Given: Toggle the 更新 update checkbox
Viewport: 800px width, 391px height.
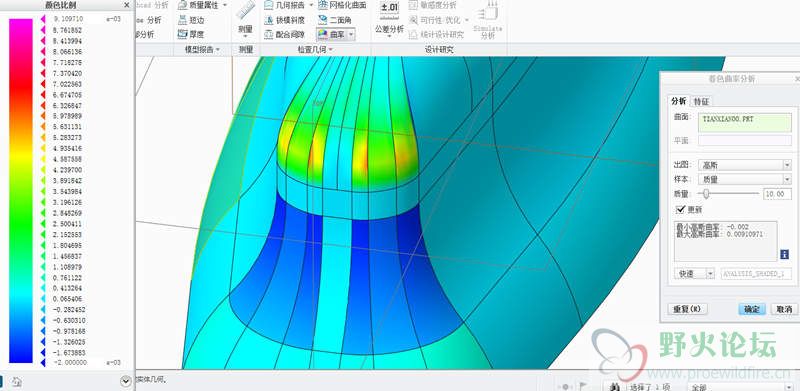Looking at the screenshot, I should click(680, 209).
